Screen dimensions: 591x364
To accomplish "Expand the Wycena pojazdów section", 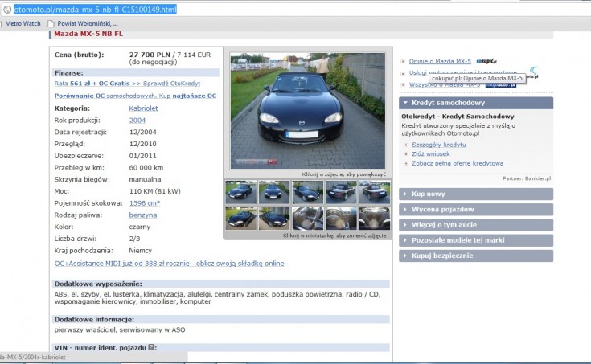I will click(x=476, y=210).
